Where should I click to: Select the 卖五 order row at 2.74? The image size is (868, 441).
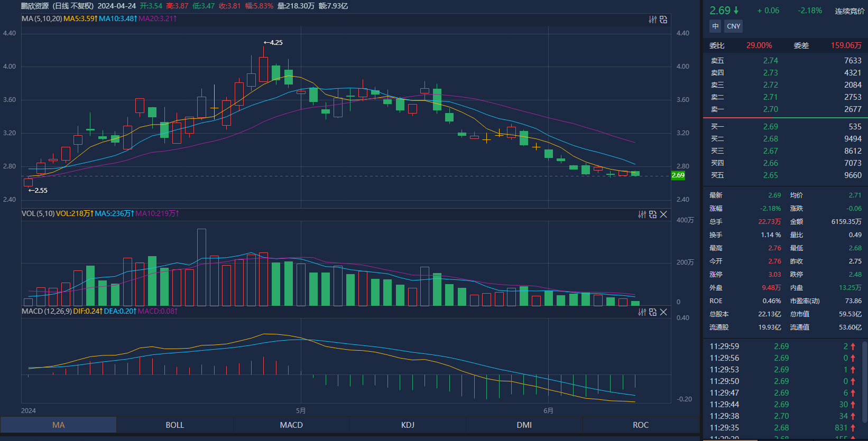tap(786, 61)
